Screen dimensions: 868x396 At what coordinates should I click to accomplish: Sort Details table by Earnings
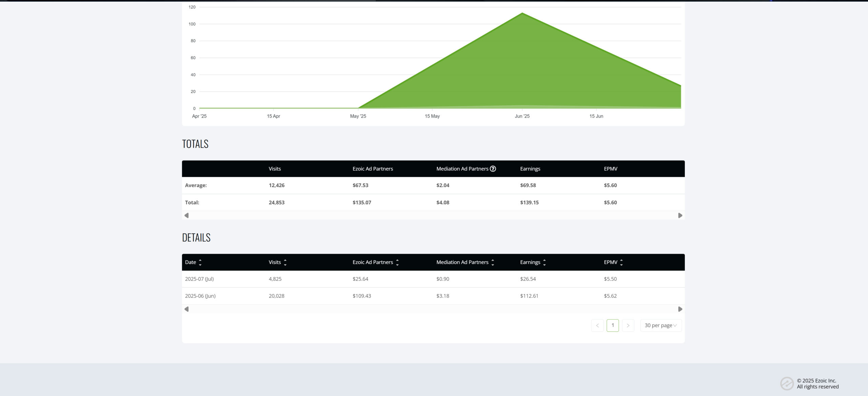pos(545,262)
